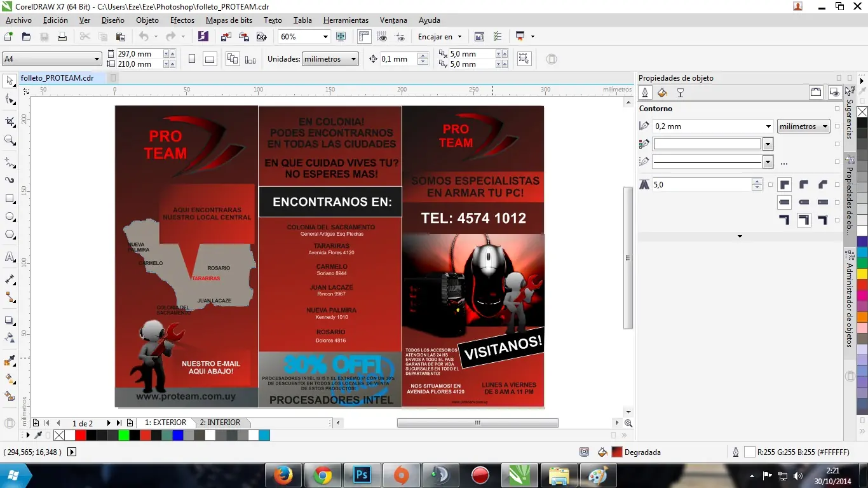The width and height of the screenshot is (868, 488).
Task: Open the Archivo menu
Action: coord(18,20)
